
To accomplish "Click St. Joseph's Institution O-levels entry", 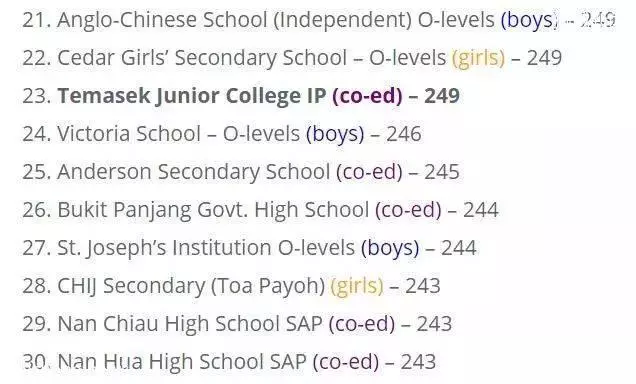I will click(249, 248).
